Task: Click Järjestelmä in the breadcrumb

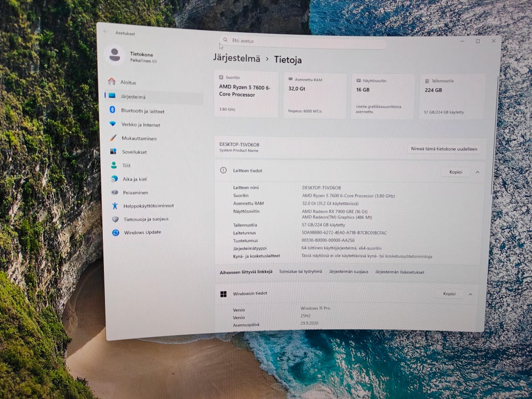Action: (237, 58)
